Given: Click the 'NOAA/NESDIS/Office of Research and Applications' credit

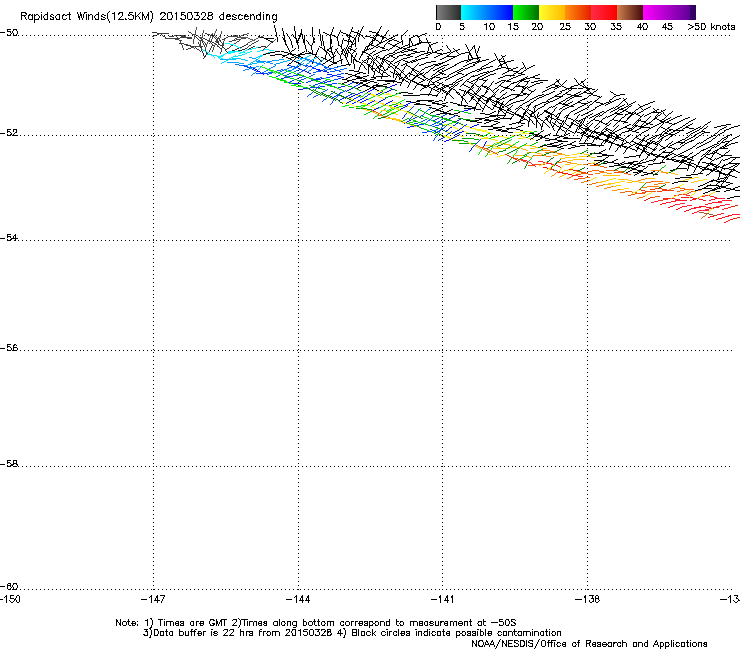Looking at the screenshot, I should 589,644.
